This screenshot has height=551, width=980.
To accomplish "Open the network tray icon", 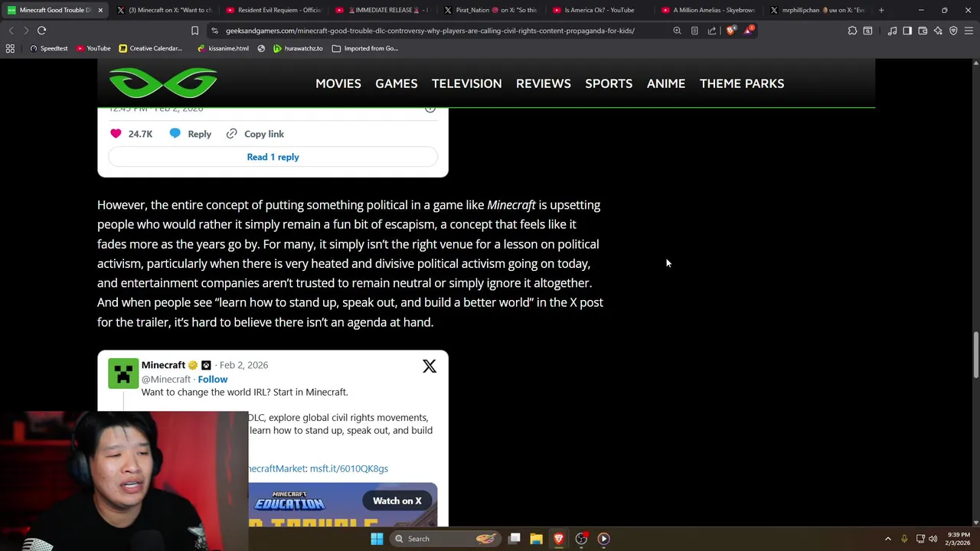I will click(920, 539).
